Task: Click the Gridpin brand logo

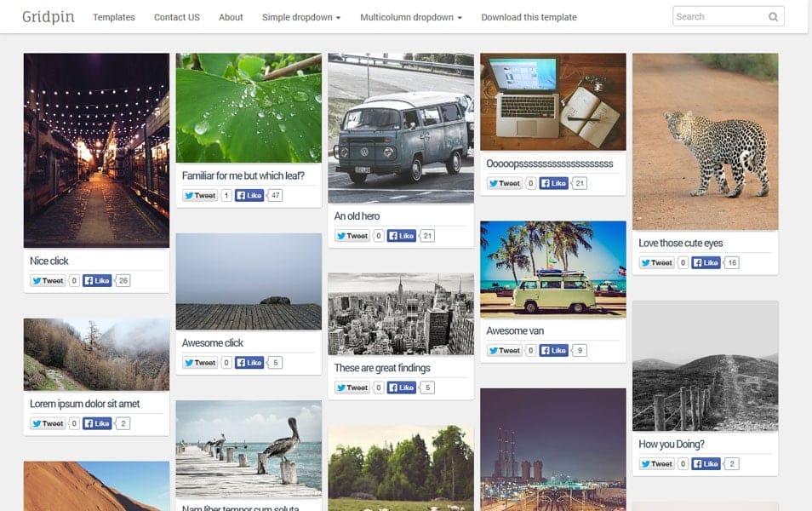Action: coord(51,15)
